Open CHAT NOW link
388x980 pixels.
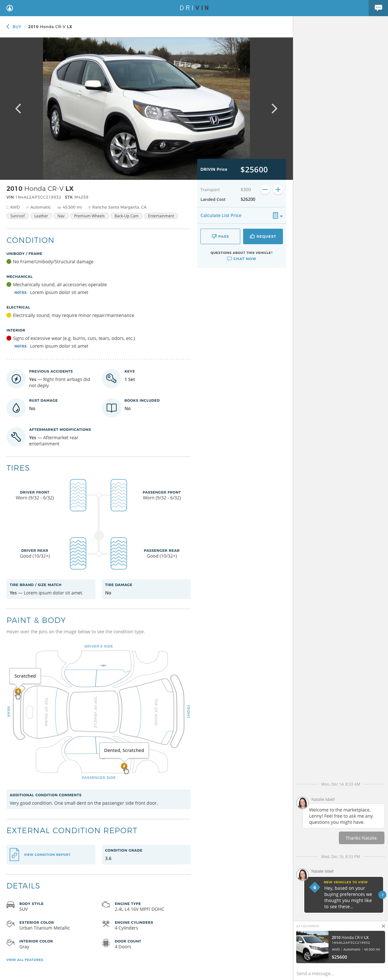click(x=242, y=259)
